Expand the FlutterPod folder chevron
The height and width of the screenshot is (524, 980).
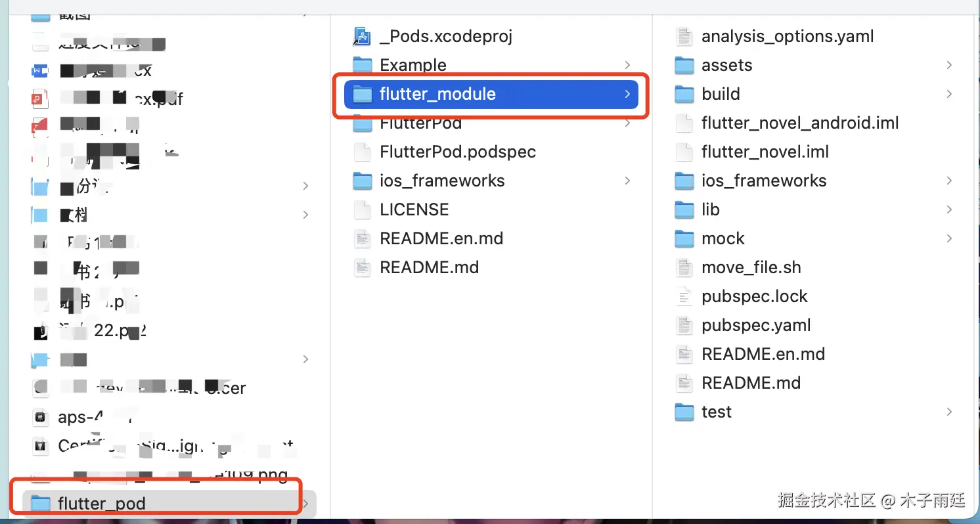click(x=627, y=123)
